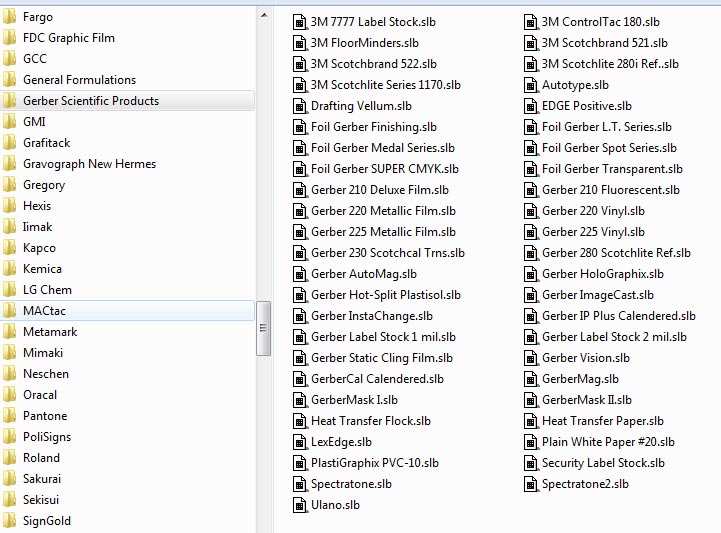Image resolution: width=721 pixels, height=533 pixels.
Task: Select file Gerber 280 Scotchlite Ref.slb
Action: pyautogui.click(x=616, y=253)
